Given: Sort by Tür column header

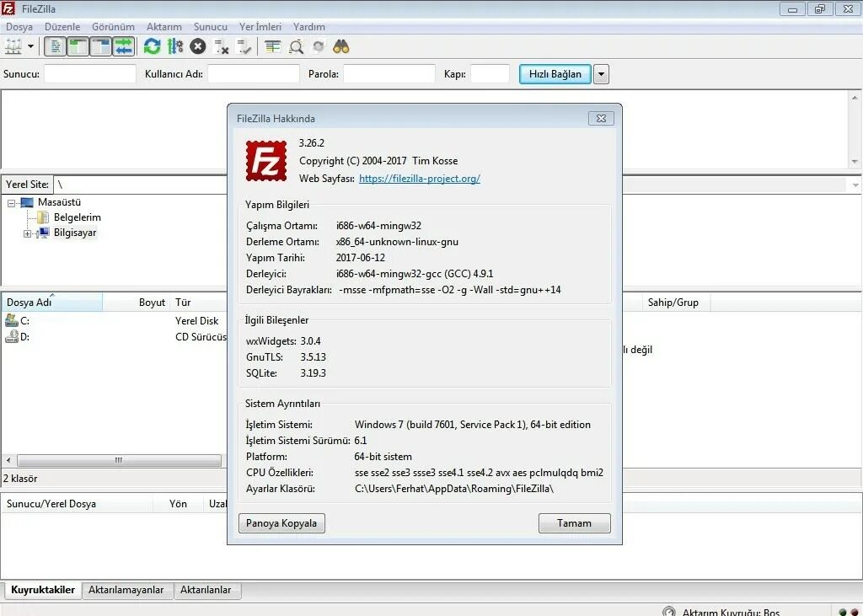Looking at the screenshot, I should pyautogui.click(x=198, y=303).
